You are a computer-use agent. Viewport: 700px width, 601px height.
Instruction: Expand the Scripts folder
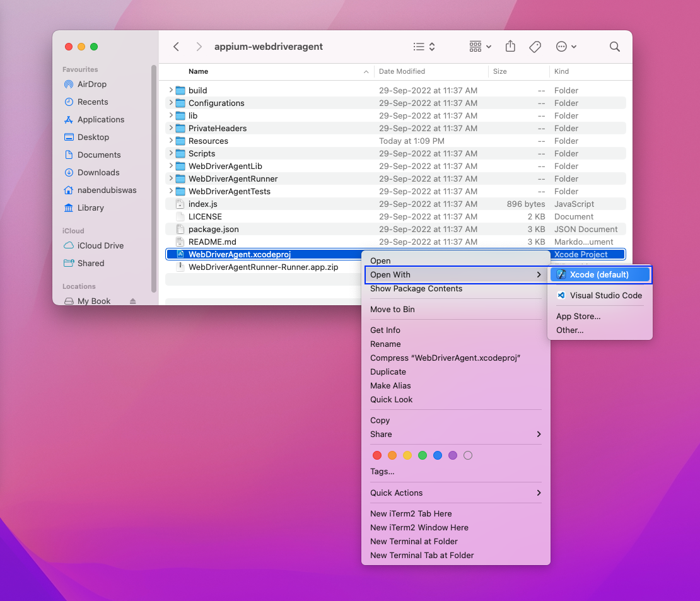(x=170, y=153)
